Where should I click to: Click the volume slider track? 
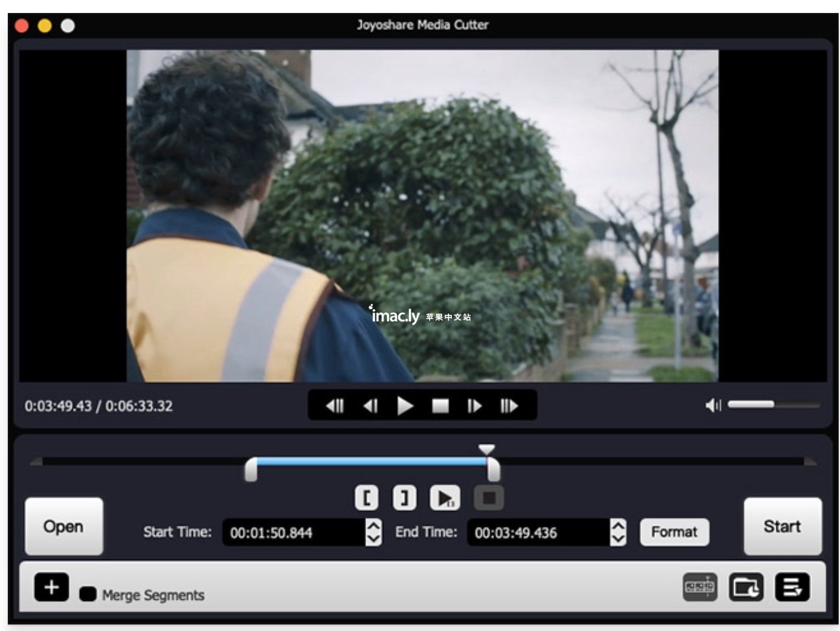pyautogui.click(x=772, y=404)
